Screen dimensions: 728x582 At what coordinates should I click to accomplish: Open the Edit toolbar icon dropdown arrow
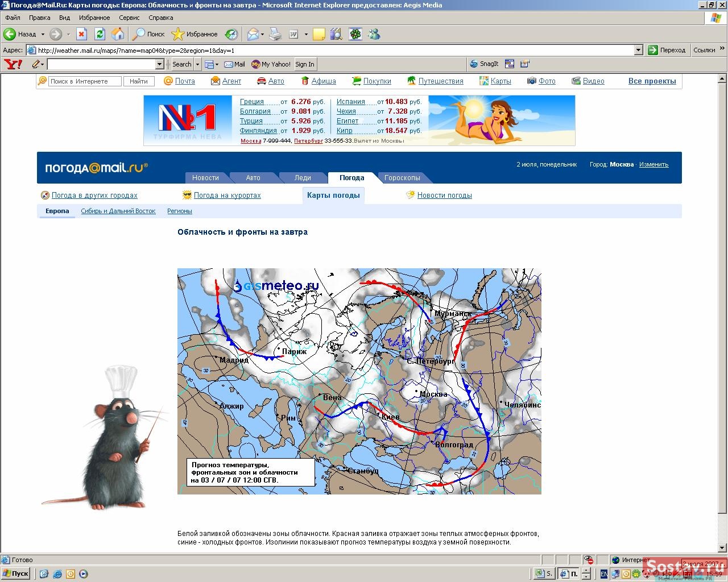click(x=306, y=34)
